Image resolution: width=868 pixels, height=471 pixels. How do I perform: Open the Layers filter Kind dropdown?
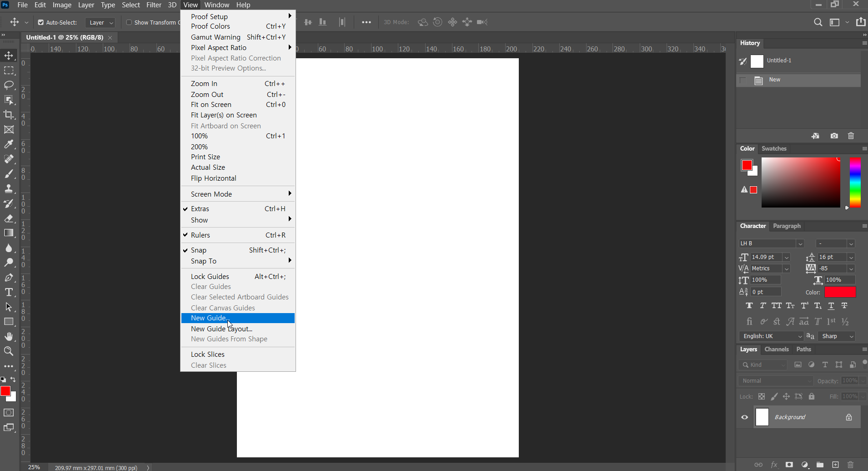pos(763,365)
